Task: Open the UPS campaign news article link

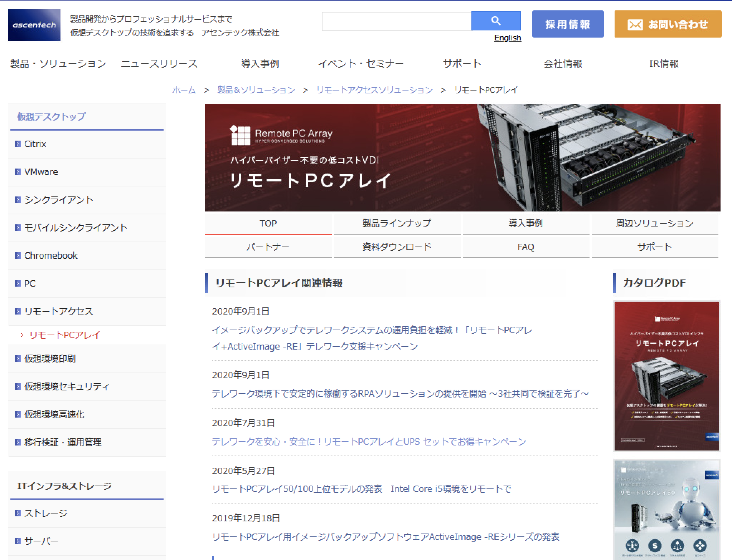Action: pos(369,441)
